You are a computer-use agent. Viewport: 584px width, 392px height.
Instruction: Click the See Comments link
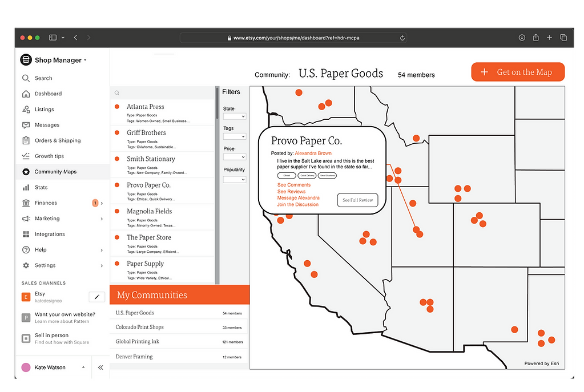pyautogui.click(x=293, y=185)
